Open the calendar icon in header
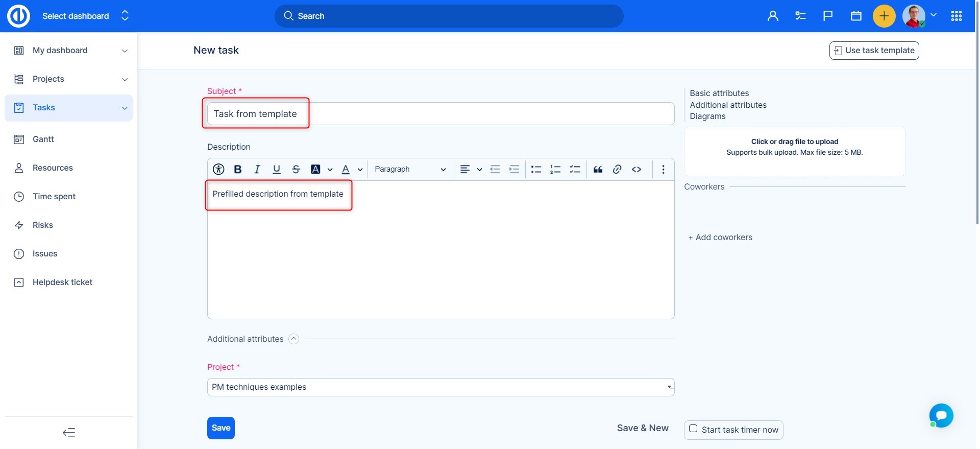Image resolution: width=980 pixels, height=449 pixels. pyautogui.click(x=856, y=16)
